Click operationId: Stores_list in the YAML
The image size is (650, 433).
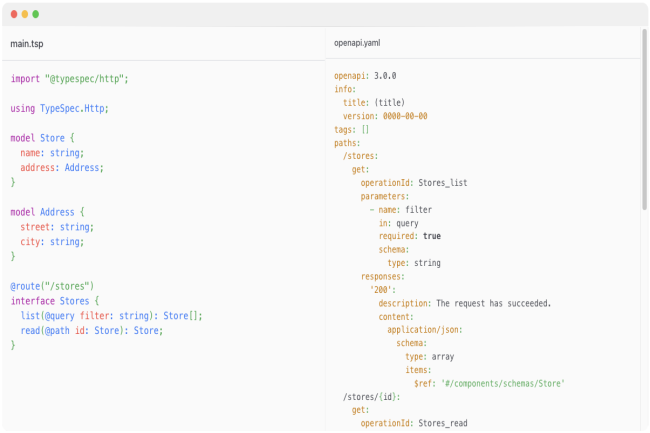[414, 183]
